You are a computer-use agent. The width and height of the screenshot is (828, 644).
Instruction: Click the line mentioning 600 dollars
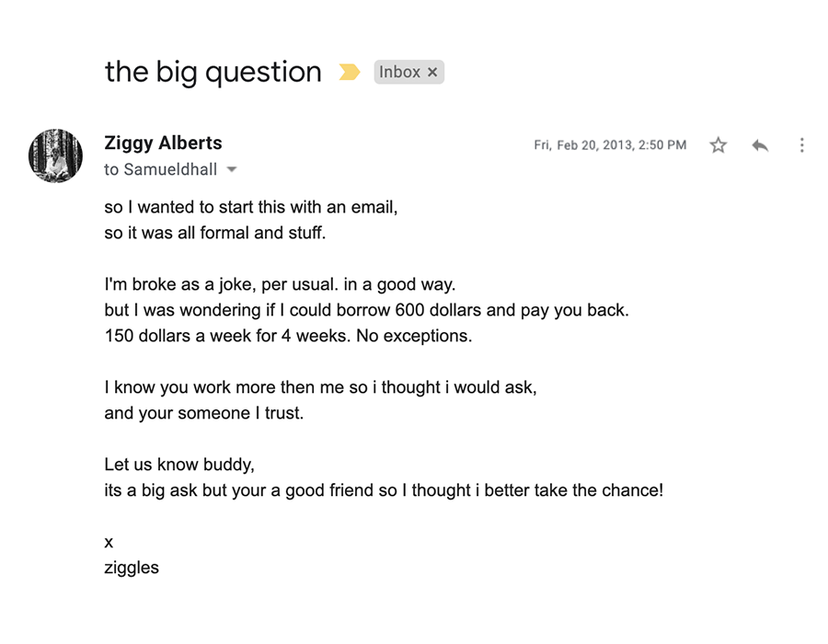(x=366, y=310)
